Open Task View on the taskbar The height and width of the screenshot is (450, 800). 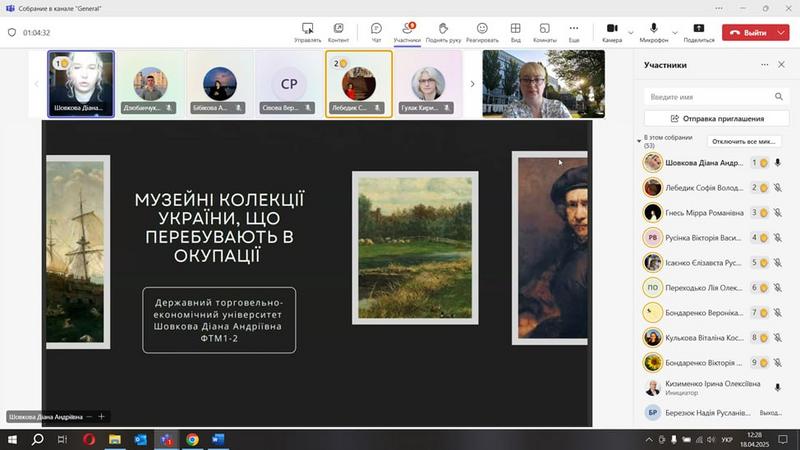click(x=62, y=439)
